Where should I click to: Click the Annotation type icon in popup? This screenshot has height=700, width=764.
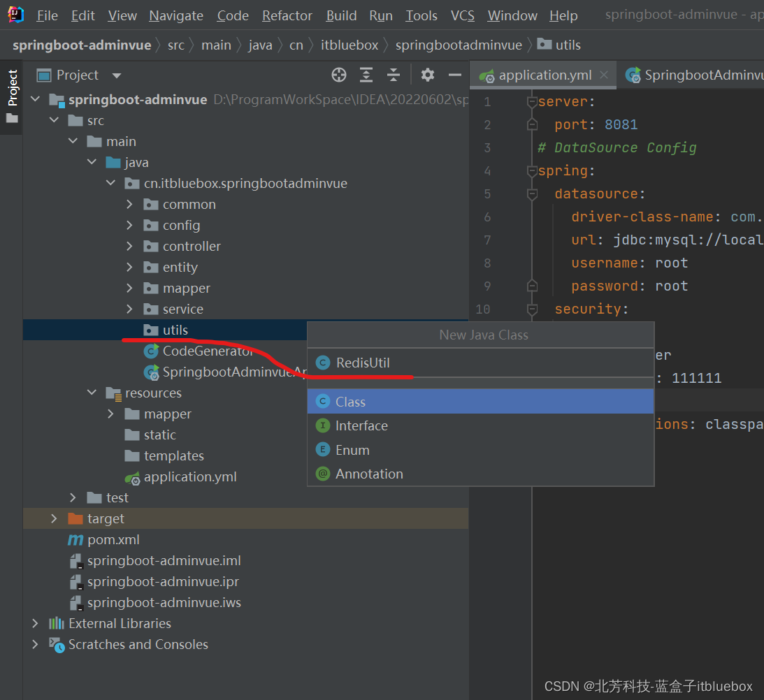coord(322,474)
